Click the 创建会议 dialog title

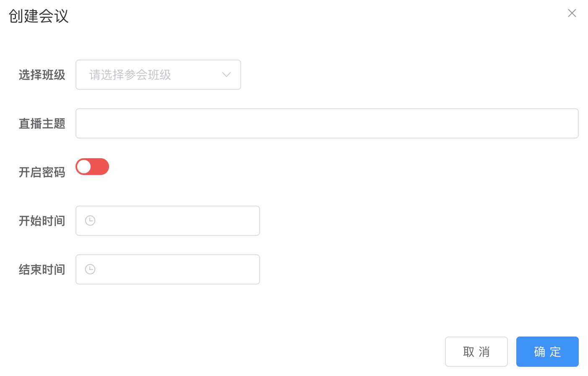39,16
